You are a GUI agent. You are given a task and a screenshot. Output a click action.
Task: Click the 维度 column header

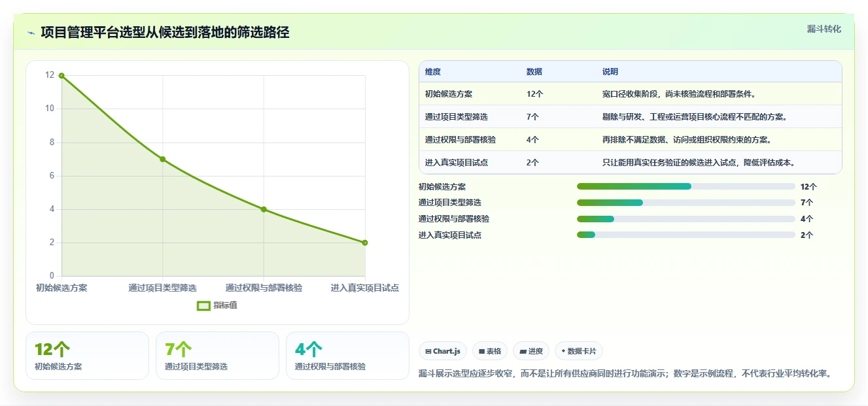click(x=433, y=72)
